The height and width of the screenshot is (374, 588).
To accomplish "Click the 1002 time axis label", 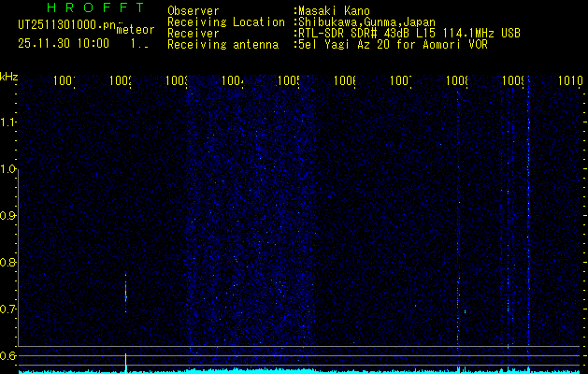I will 121,80.
